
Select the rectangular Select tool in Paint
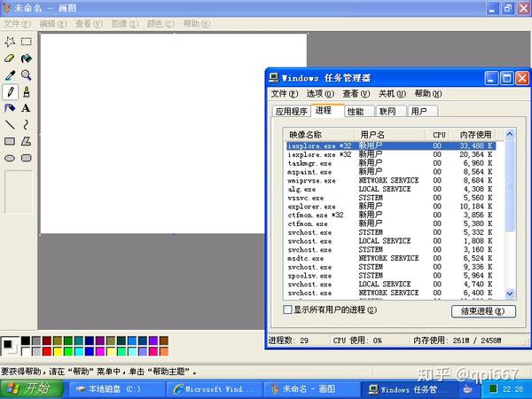26,42
